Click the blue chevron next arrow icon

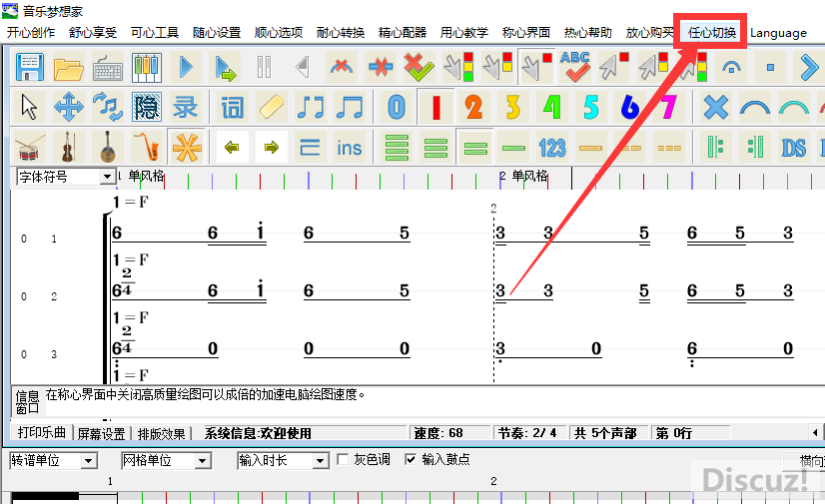(809, 67)
